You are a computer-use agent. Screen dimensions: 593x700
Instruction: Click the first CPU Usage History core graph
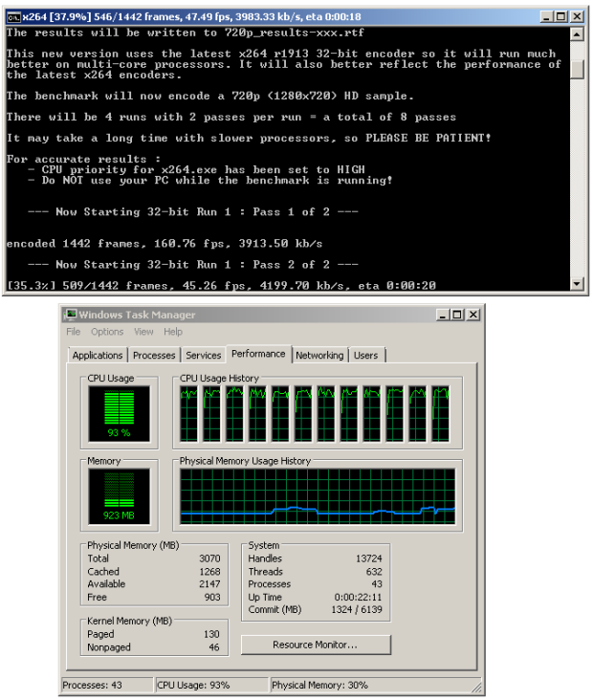click(x=188, y=414)
